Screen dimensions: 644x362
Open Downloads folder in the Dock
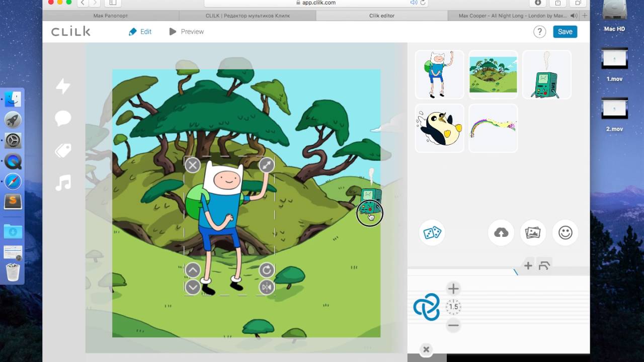point(13,231)
